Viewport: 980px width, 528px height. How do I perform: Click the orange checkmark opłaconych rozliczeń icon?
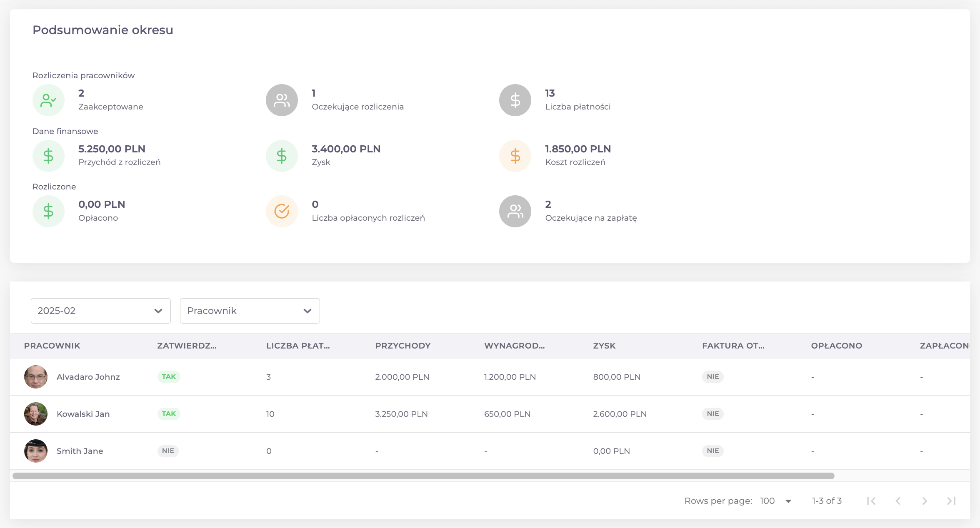point(282,211)
